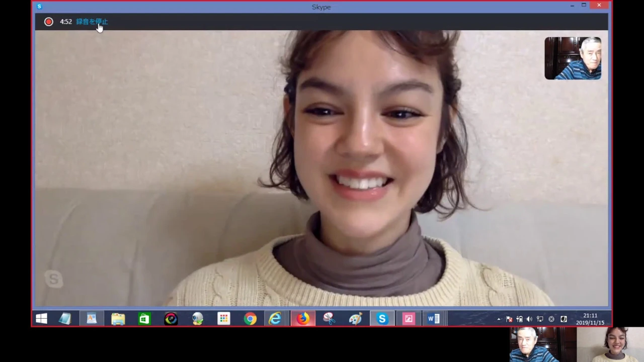Image resolution: width=644 pixels, height=362 pixels.
Task: Open the document-with-letter-A taskbar icon
Action: click(92, 319)
